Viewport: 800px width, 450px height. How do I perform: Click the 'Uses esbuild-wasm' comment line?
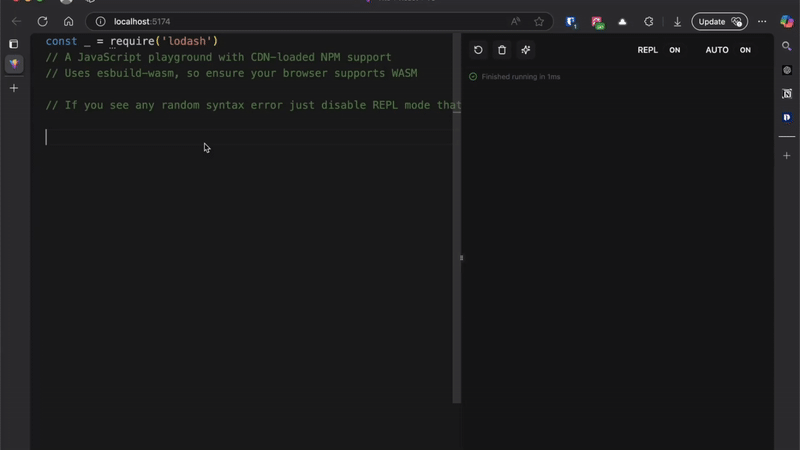click(x=232, y=73)
